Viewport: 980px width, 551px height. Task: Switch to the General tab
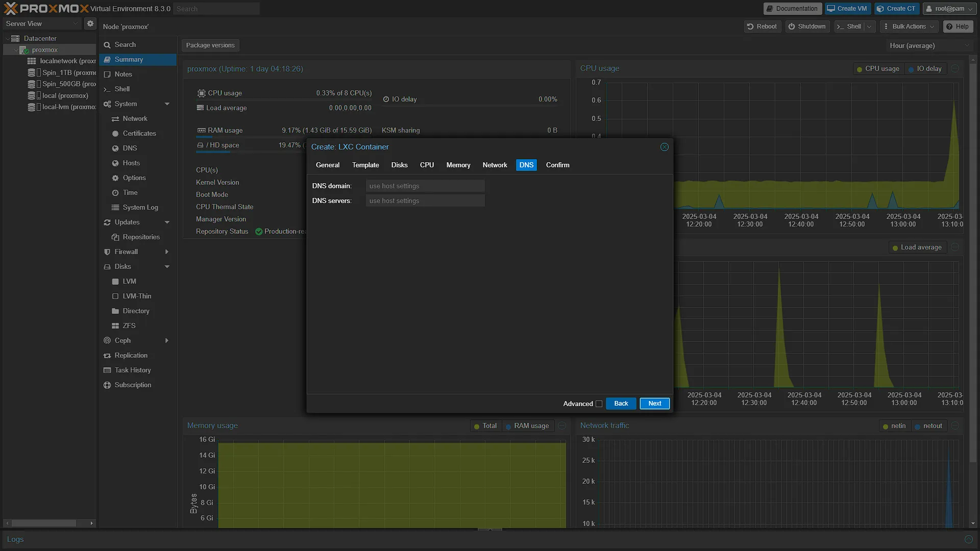[x=328, y=165]
